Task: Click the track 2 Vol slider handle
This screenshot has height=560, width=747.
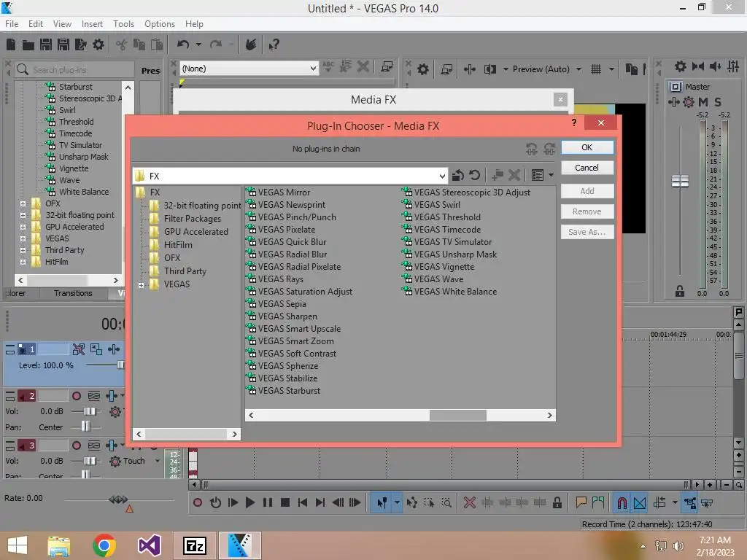Action: click(x=90, y=411)
